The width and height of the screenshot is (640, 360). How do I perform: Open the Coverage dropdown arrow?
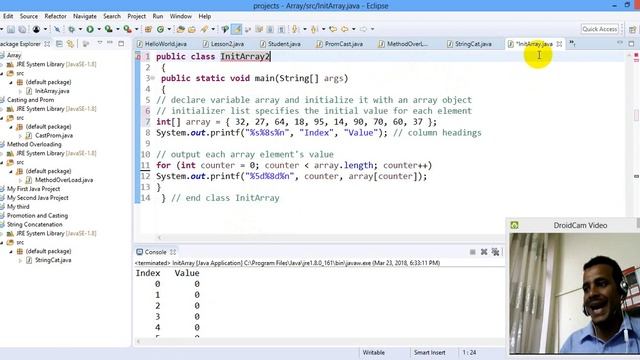click(x=118, y=29)
